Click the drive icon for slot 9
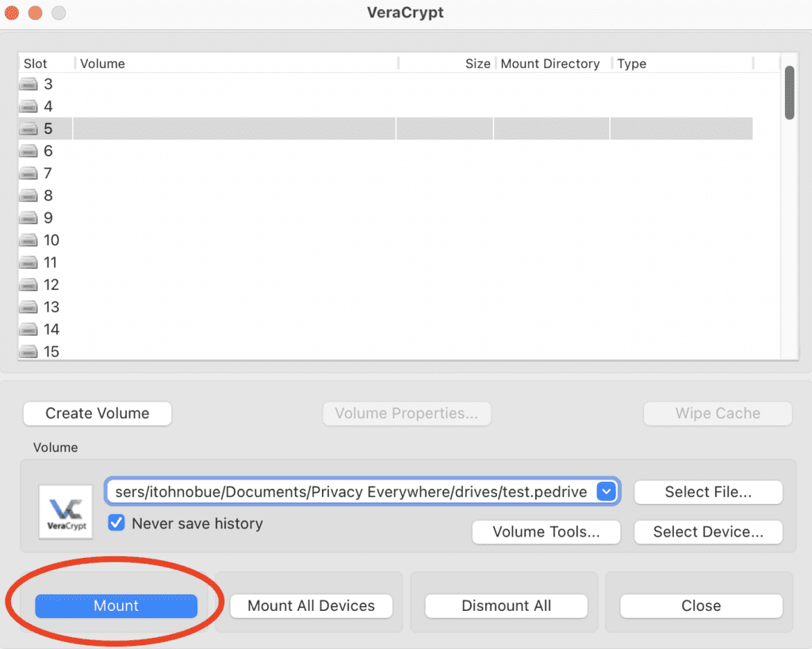Image resolution: width=812 pixels, height=649 pixels. pos(29,218)
